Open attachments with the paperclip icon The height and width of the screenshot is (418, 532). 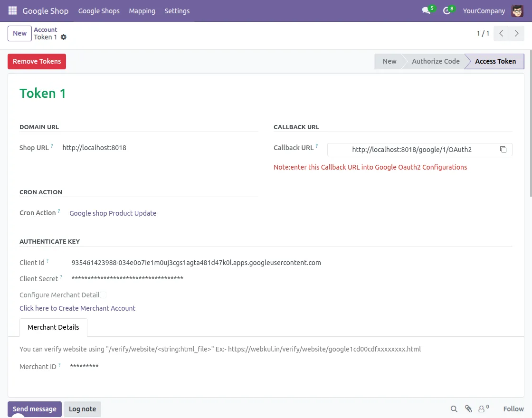468,409
